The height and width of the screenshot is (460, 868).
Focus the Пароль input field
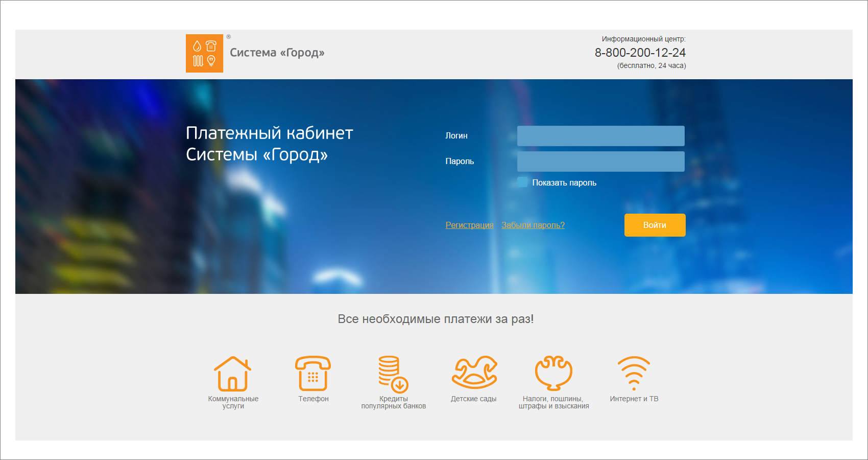click(601, 162)
